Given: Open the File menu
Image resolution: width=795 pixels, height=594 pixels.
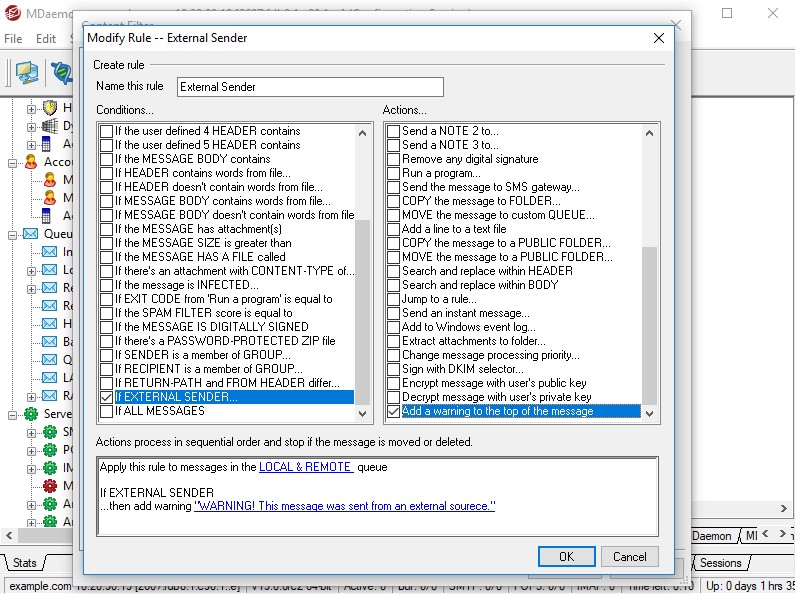Looking at the screenshot, I should 13,39.
